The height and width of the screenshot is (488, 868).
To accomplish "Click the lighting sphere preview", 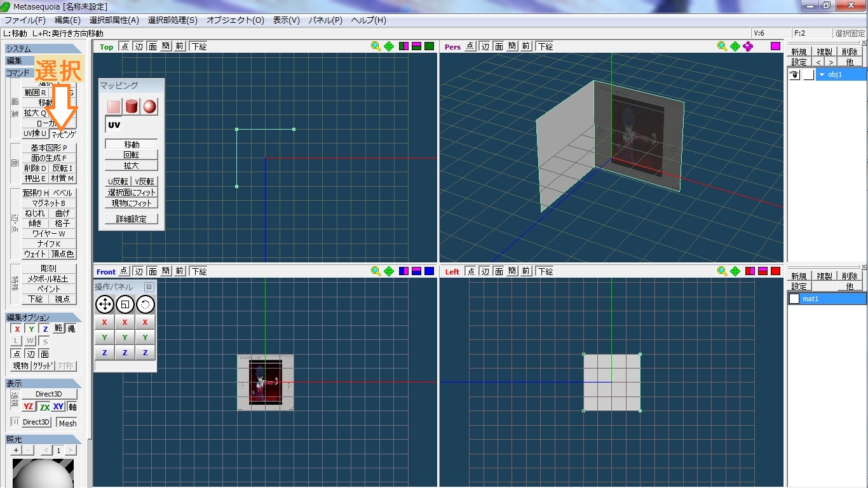I will pyautogui.click(x=43, y=473).
